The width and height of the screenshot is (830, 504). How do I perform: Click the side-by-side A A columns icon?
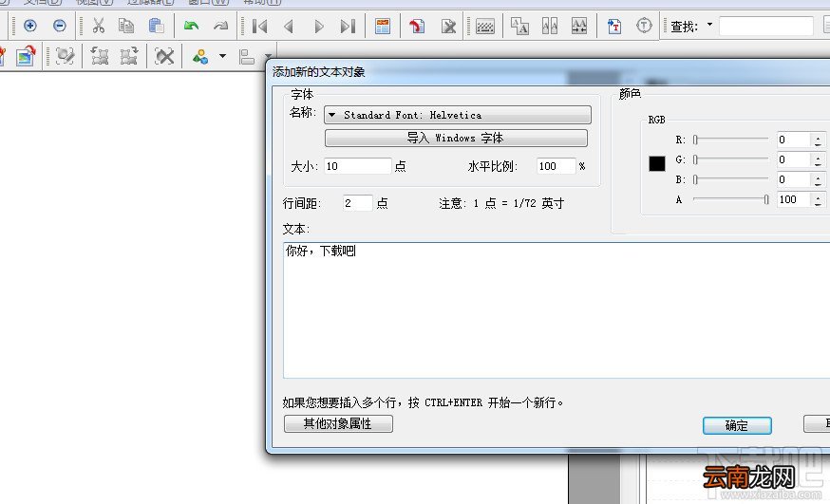point(550,26)
